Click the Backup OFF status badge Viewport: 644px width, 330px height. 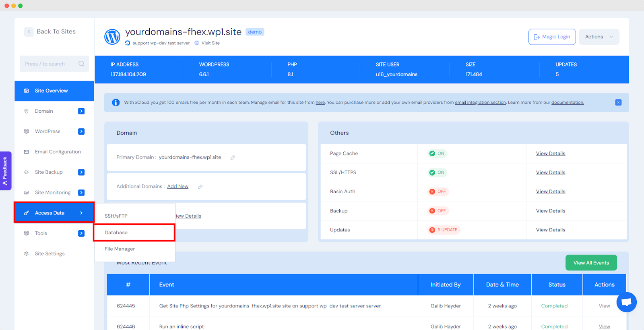(x=438, y=211)
